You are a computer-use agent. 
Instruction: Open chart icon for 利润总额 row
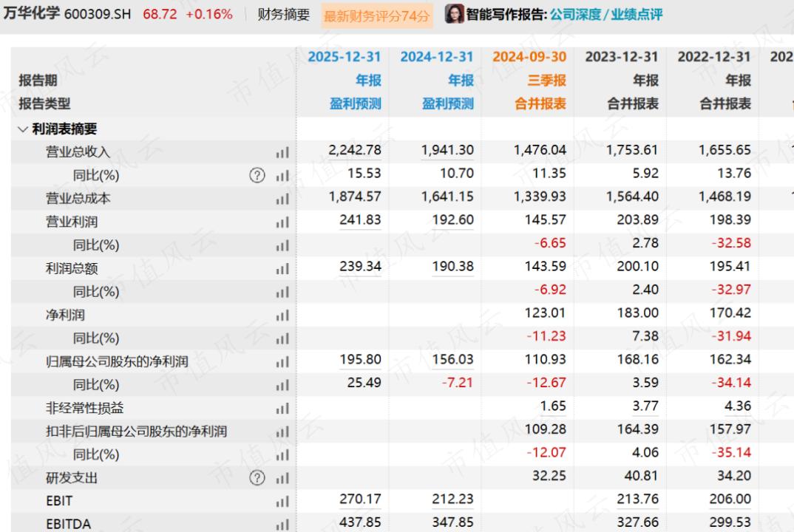point(282,269)
